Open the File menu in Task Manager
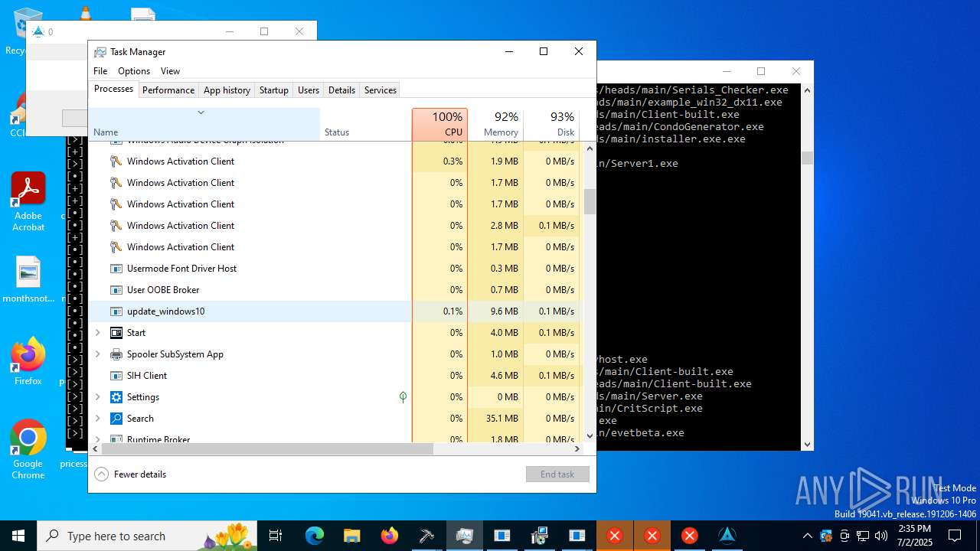Image resolution: width=980 pixels, height=551 pixels. [x=100, y=71]
